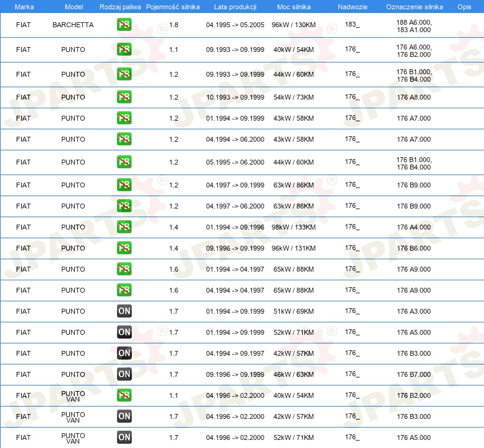The image size is (484, 448).
Task: Click the petrol icon in the BARCHETTA row
Action: (x=124, y=25)
